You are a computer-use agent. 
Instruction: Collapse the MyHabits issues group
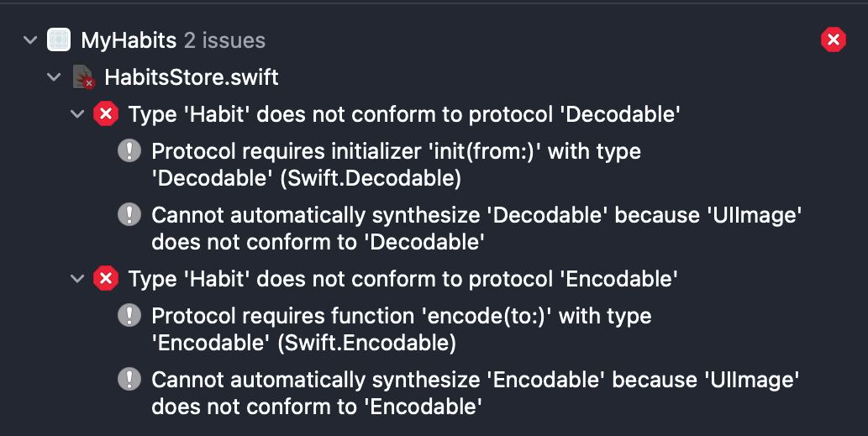(30, 39)
